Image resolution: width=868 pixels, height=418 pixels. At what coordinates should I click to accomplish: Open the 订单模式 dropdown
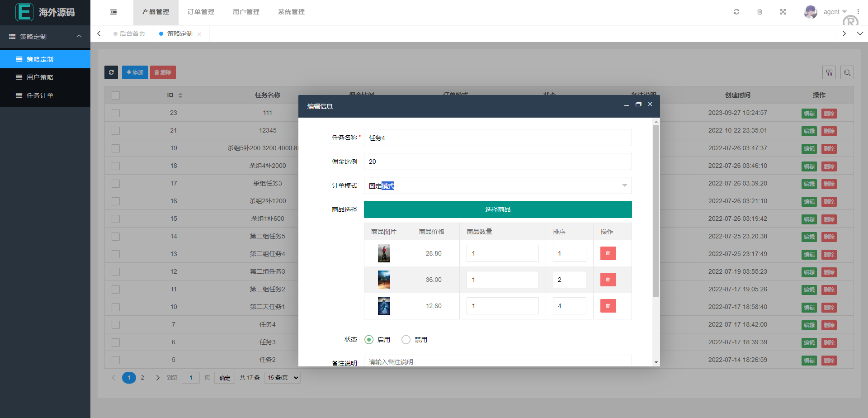(497, 185)
